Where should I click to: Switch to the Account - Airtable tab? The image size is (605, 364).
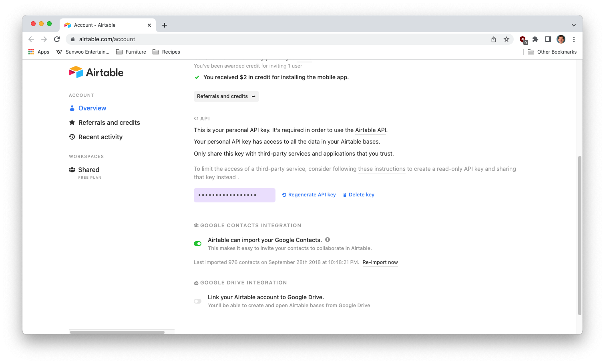tap(107, 25)
